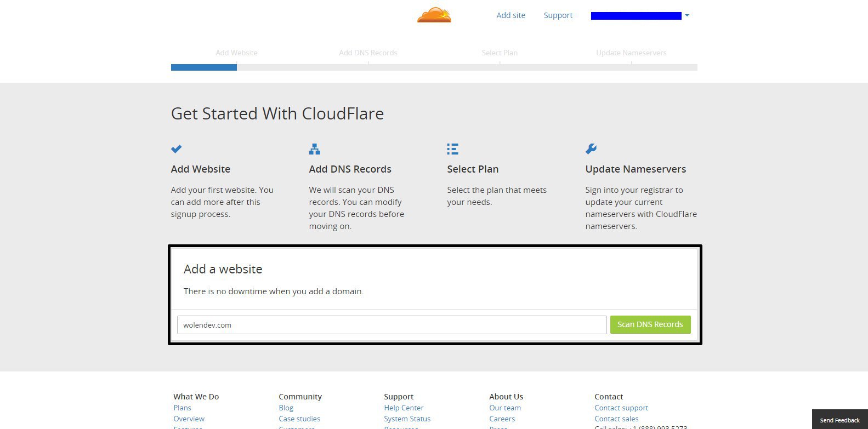Select the Add DNS Records progress step
The image size is (868, 429).
click(x=368, y=53)
